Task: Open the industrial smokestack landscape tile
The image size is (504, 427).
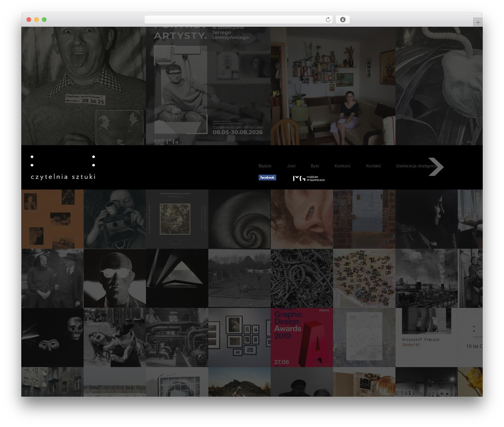Action: [426, 278]
